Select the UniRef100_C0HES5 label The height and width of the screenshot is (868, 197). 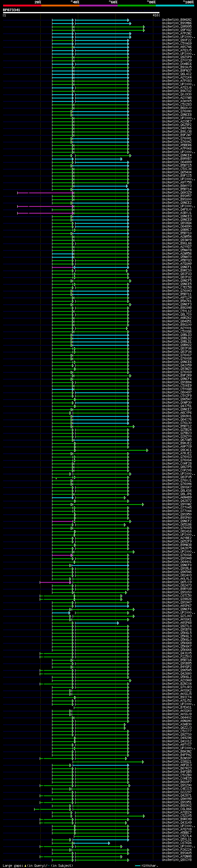(x=177, y=779)
